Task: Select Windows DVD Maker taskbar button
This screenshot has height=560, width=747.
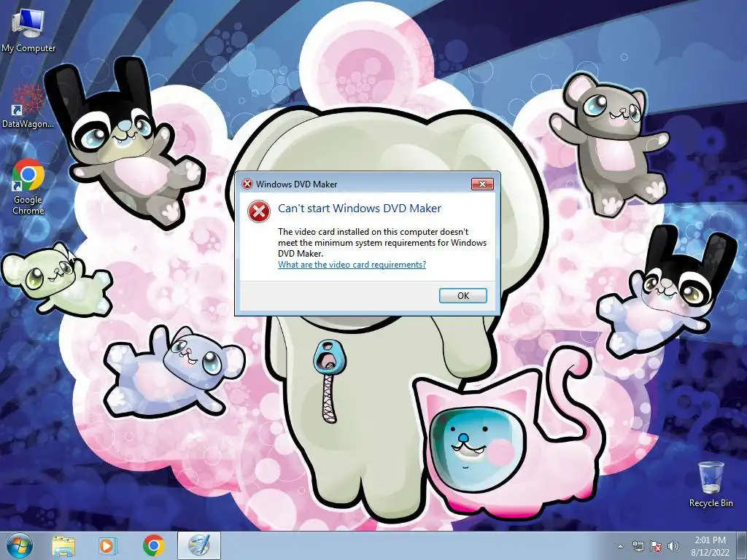Action: (x=198, y=545)
